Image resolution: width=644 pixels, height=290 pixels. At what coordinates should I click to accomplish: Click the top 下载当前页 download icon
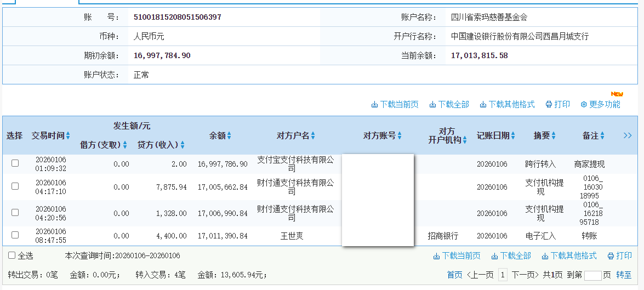coord(375,105)
